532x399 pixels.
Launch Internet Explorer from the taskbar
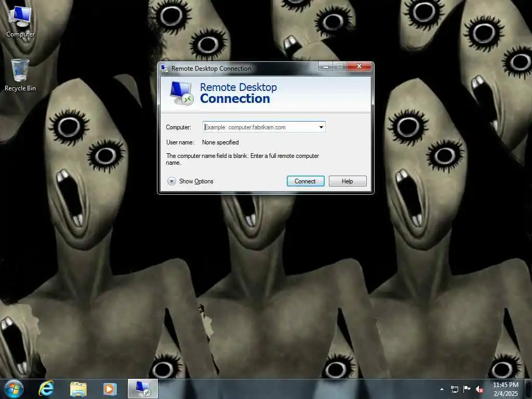click(46, 389)
